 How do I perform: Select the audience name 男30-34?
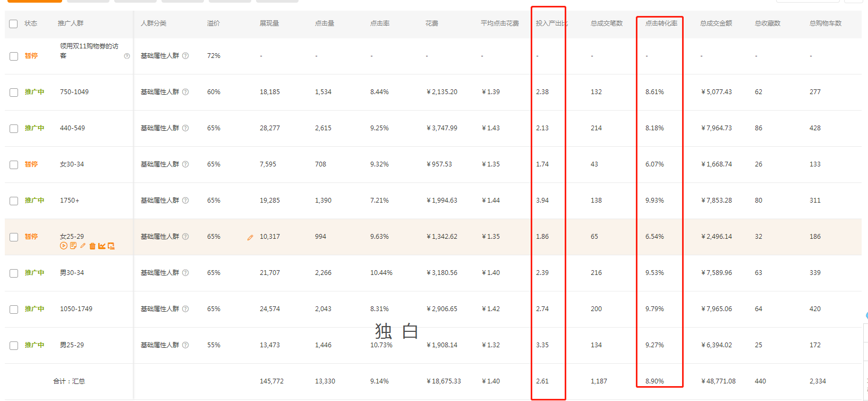pos(72,273)
